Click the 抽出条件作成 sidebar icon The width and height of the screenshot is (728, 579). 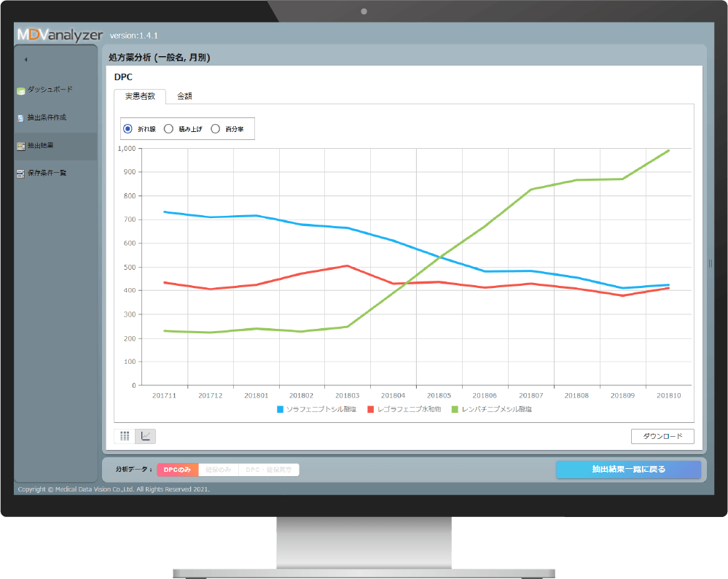(21, 117)
